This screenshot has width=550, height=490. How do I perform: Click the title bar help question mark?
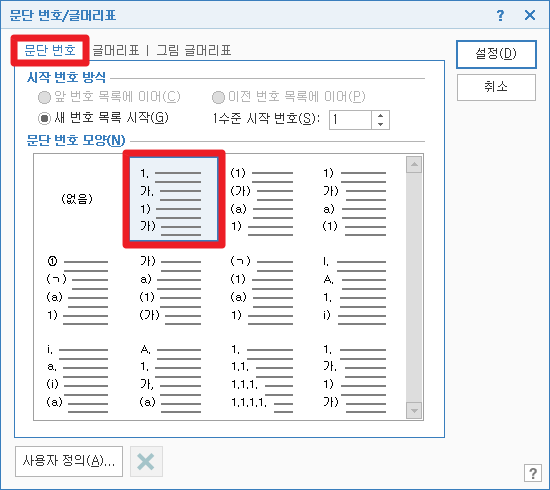(500, 15)
